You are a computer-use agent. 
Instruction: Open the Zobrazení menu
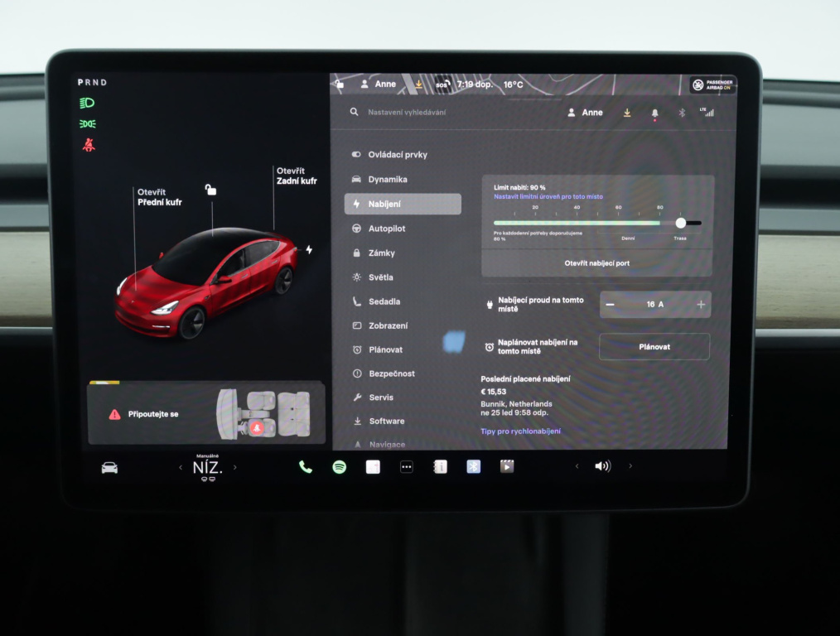403,325
